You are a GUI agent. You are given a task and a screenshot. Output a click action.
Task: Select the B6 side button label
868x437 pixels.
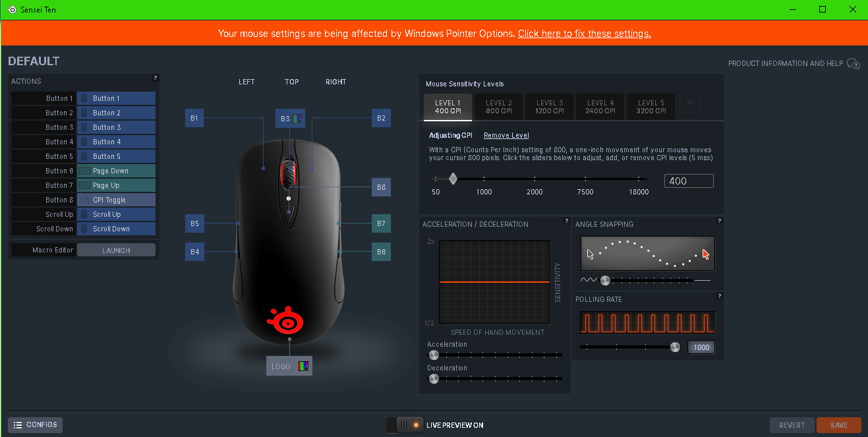point(381,251)
